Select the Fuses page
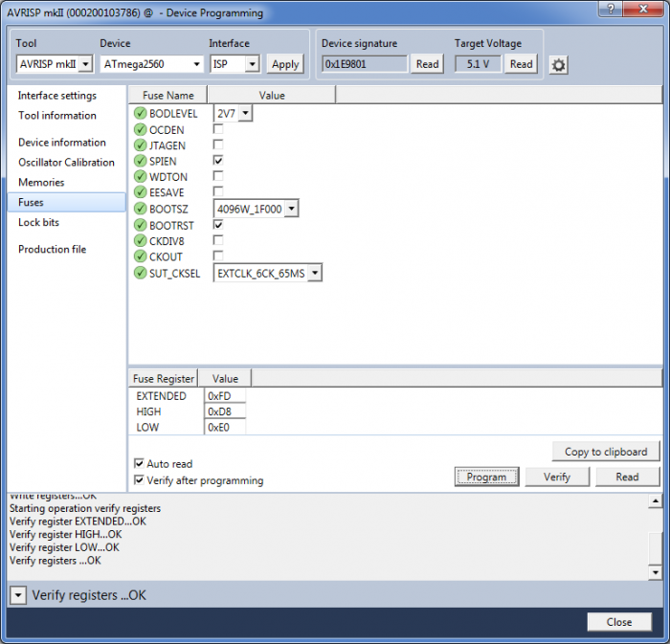The height and width of the screenshot is (644, 670). click(67, 202)
